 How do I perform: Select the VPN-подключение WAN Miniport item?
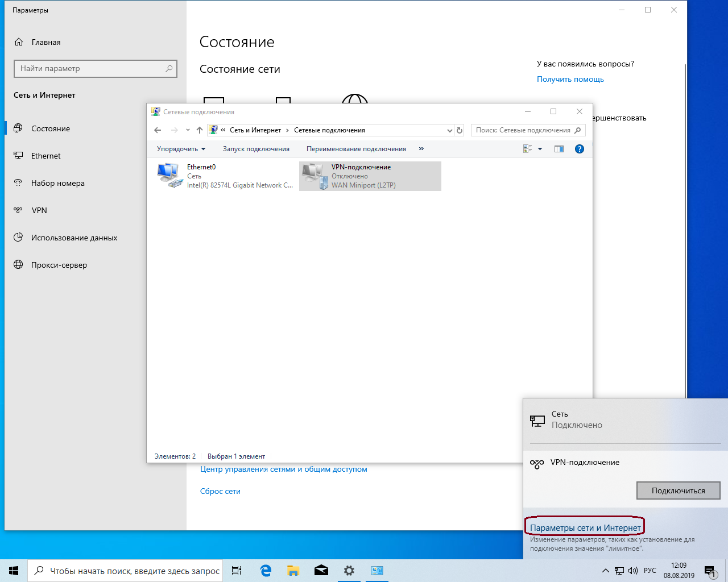370,176
